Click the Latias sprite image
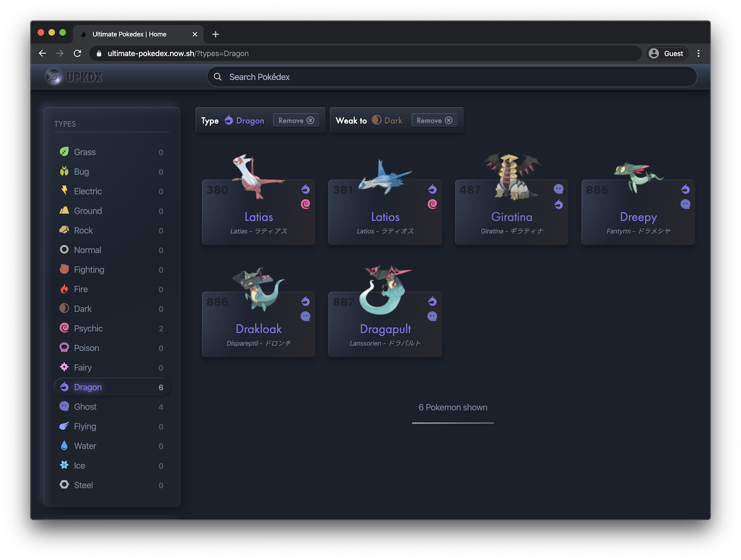 pyautogui.click(x=257, y=177)
